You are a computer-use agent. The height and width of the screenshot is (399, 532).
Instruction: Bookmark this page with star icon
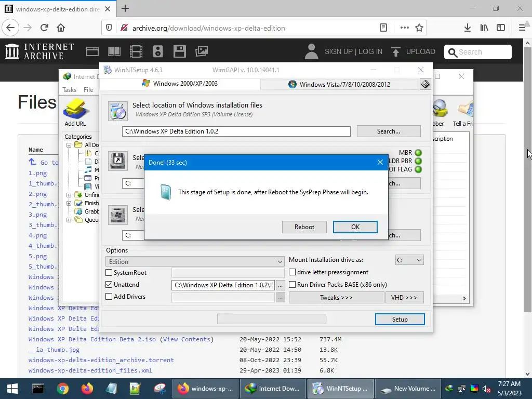click(x=419, y=28)
